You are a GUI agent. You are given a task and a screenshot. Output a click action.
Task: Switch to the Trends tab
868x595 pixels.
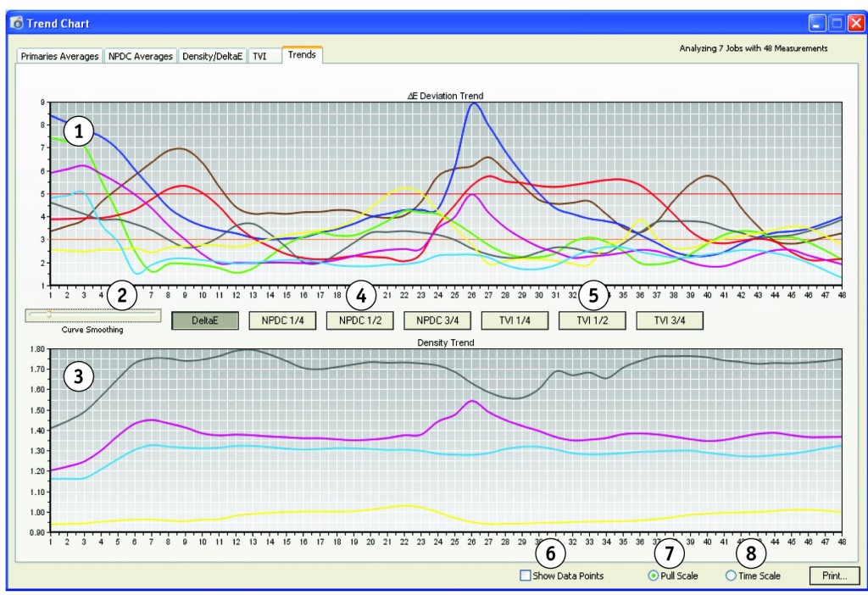pyautogui.click(x=304, y=54)
